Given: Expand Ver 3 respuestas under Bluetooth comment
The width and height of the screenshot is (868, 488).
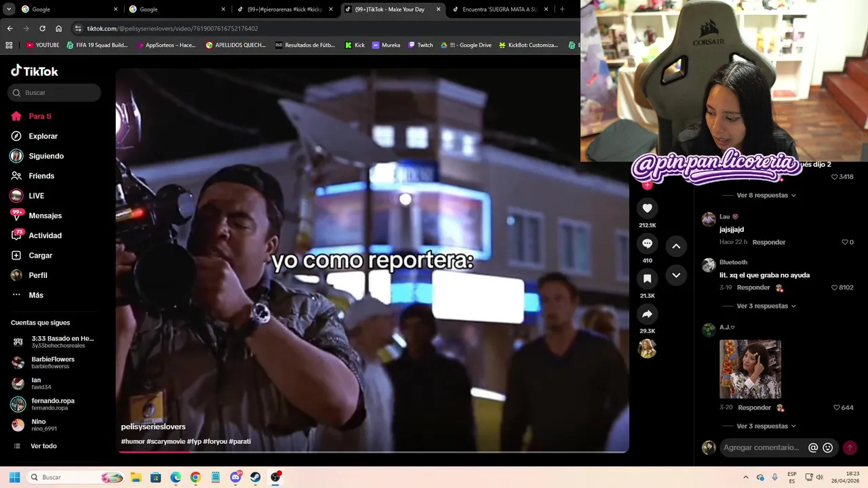Looking at the screenshot, I should (x=766, y=306).
